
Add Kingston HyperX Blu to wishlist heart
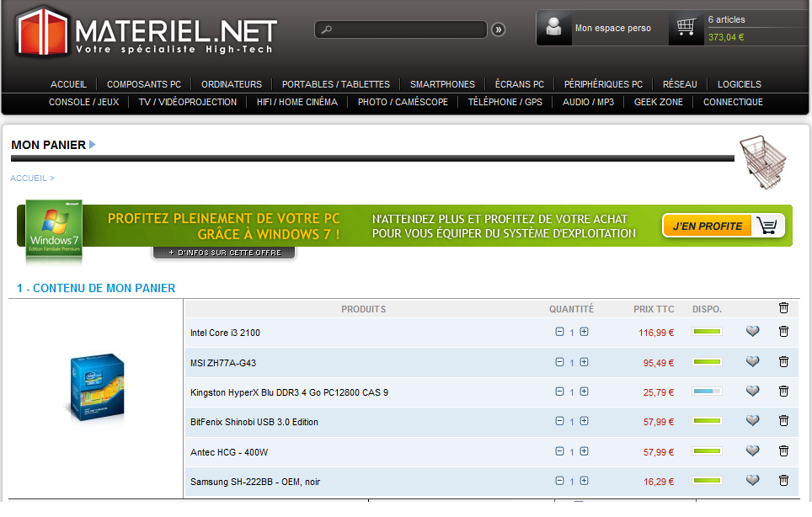pos(753,392)
